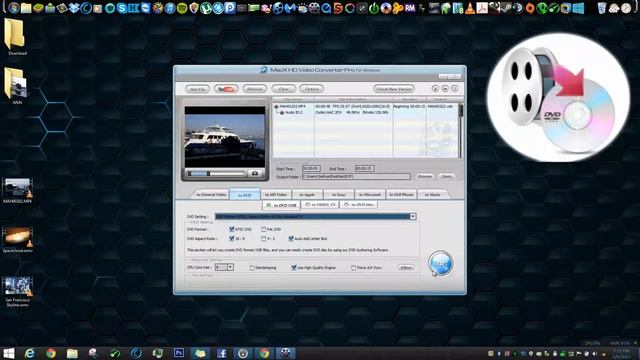This screenshot has height=360, width=640.
Task: Open MAH00202.MP4 desktop file
Action: pos(17,191)
